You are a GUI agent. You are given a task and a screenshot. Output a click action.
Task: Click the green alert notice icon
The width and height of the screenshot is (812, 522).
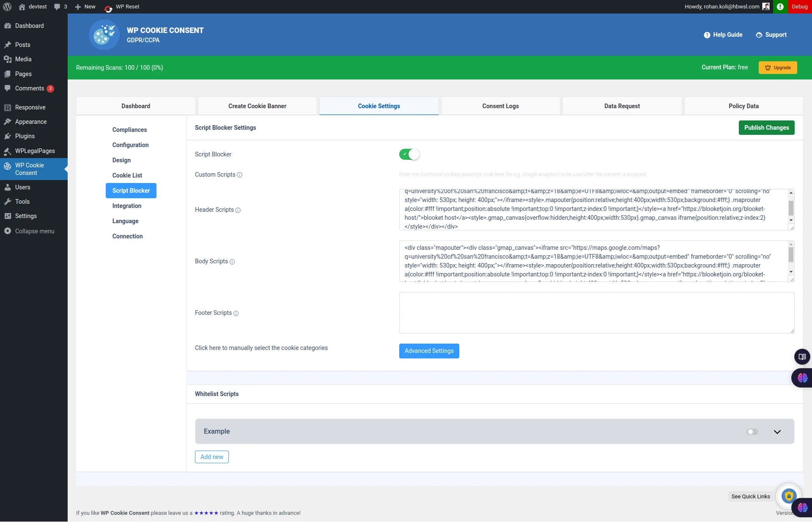point(780,7)
